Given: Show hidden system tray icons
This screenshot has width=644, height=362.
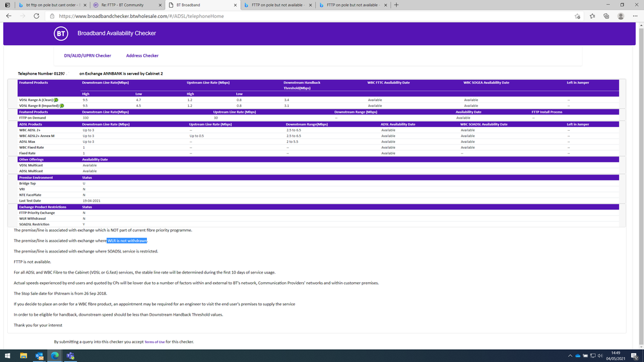Looking at the screenshot, I should point(570,356).
